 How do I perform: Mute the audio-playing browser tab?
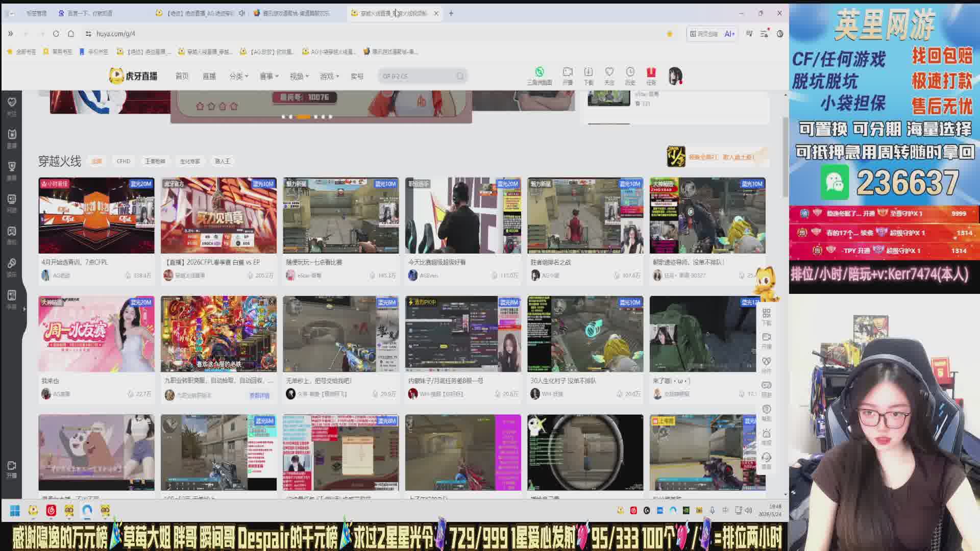point(242,13)
